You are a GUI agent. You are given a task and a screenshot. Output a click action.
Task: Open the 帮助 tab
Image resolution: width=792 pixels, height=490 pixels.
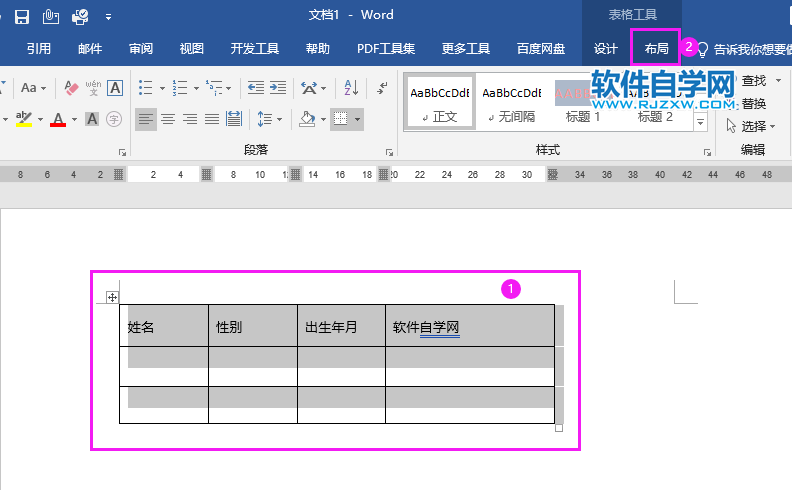[x=318, y=48]
